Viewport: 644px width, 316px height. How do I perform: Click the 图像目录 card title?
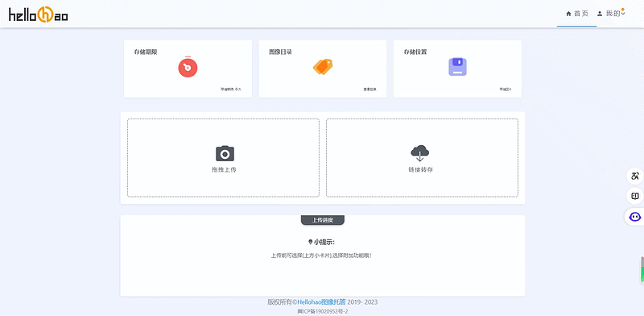click(280, 52)
